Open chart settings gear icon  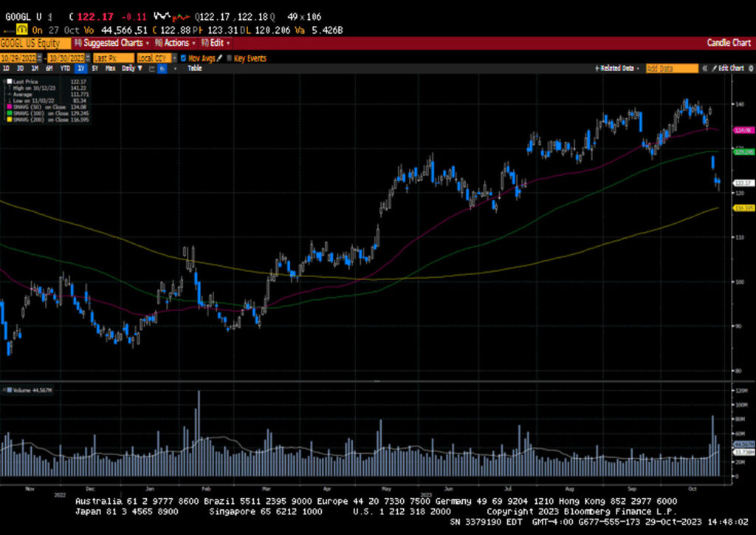tap(749, 68)
